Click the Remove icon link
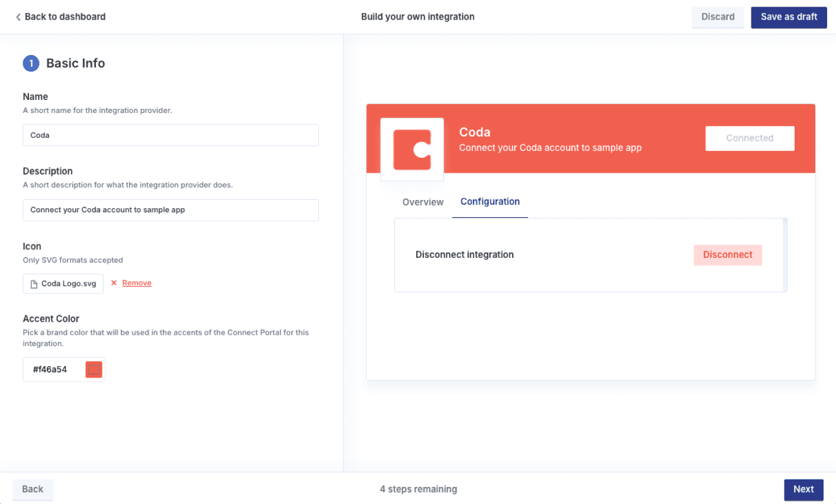Screen dimensions: 836x504 [x=137, y=283]
